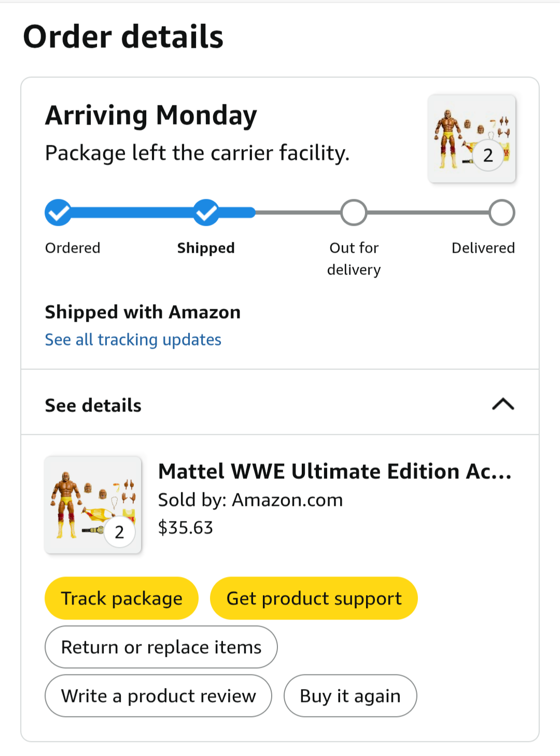Tap Get product support button
Screen dimensions: 560x756
[314, 598]
